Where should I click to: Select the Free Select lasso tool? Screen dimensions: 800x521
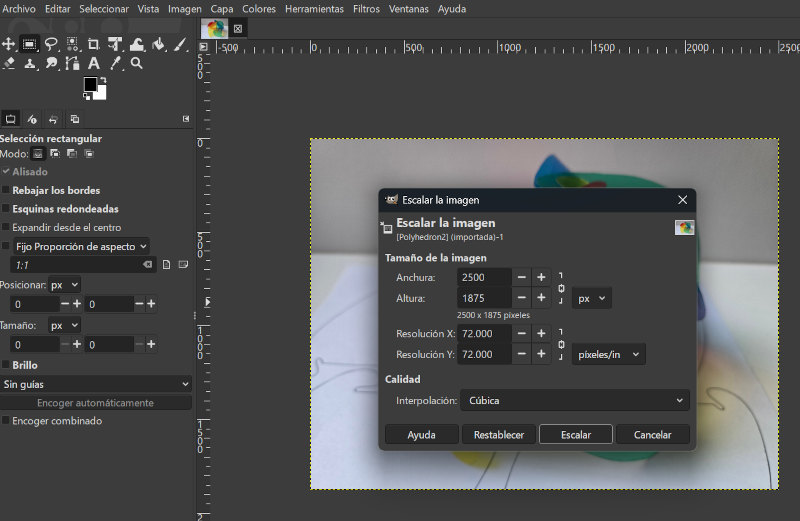(51, 44)
